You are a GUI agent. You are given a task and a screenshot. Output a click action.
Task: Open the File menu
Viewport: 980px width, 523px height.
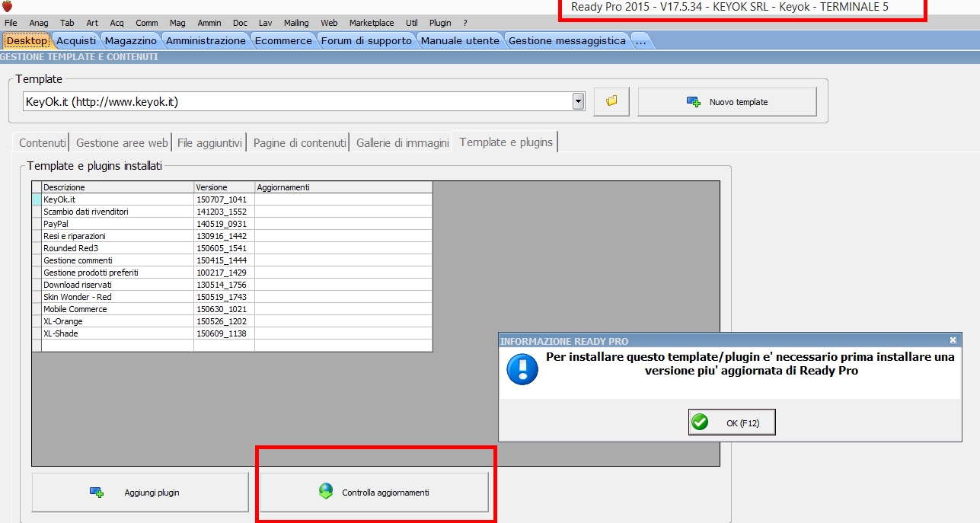click(x=11, y=23)
